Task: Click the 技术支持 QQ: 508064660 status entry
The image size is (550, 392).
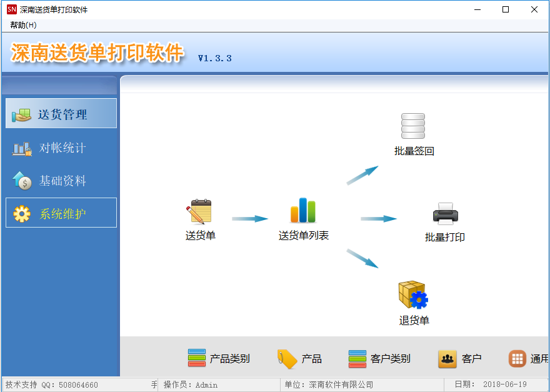Action: pyautogui.click(x=51, y=385)
